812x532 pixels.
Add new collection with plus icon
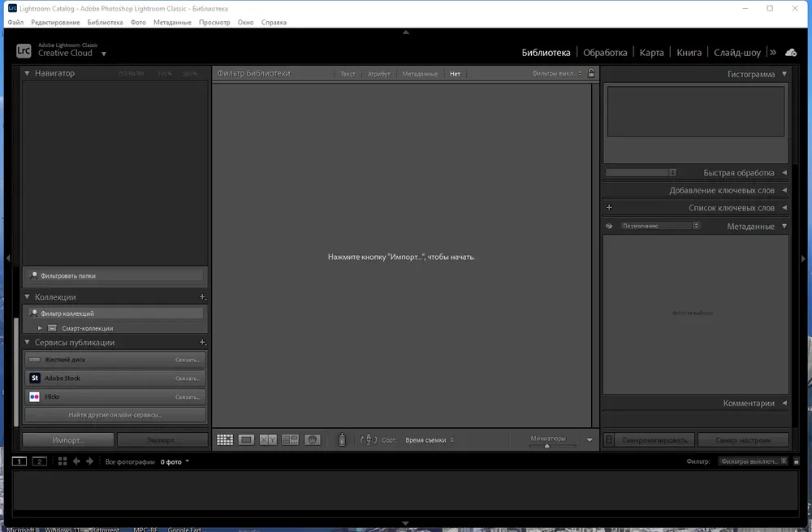[202, 296]
